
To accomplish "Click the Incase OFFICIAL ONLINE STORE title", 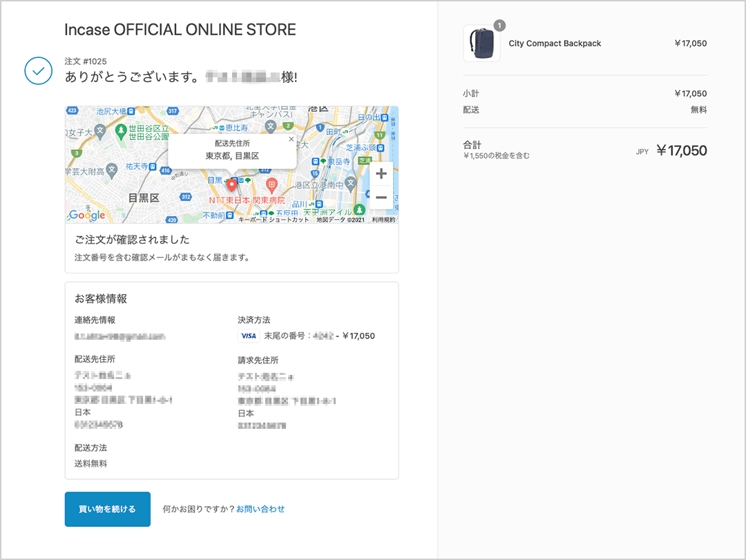I will tap(180, 30).
